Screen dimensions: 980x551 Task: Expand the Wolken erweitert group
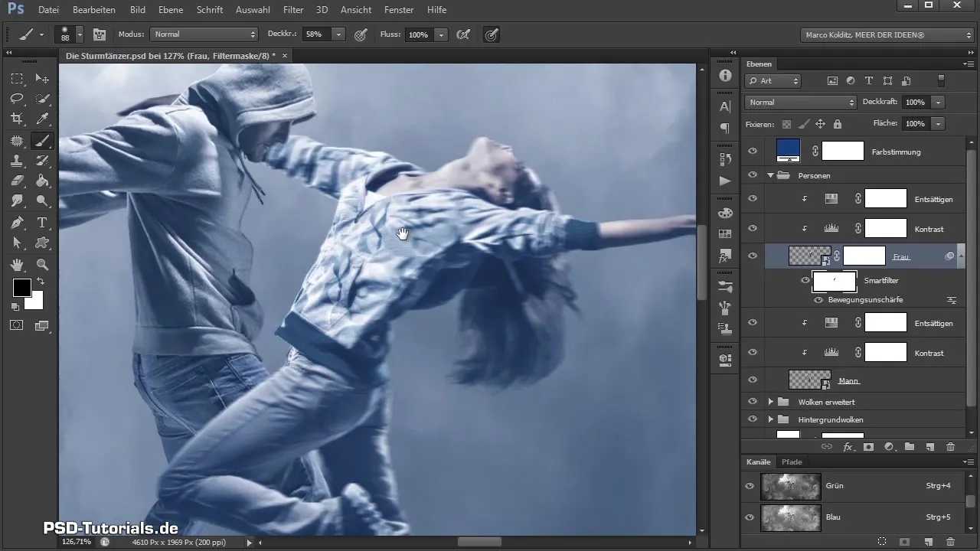[x=771, y=402]
